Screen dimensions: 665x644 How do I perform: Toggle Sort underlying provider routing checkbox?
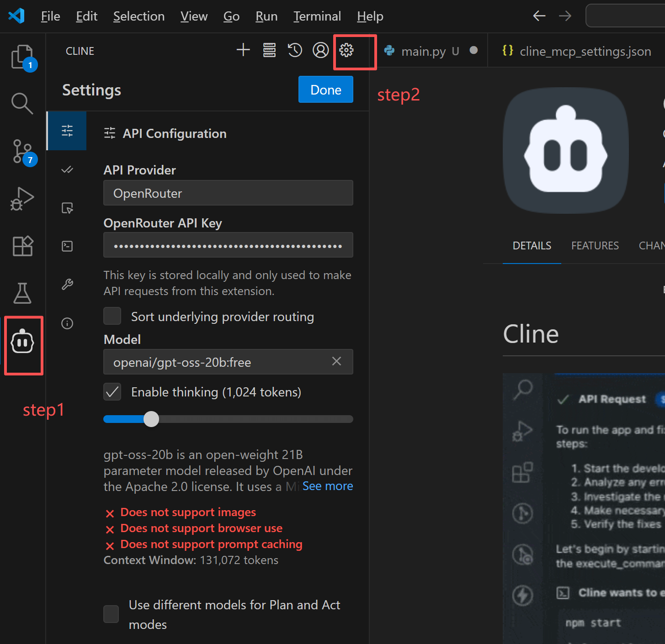112,316
